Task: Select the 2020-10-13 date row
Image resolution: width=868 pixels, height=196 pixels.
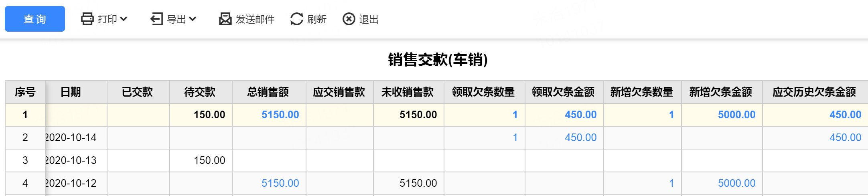Action: pos(436,160)
